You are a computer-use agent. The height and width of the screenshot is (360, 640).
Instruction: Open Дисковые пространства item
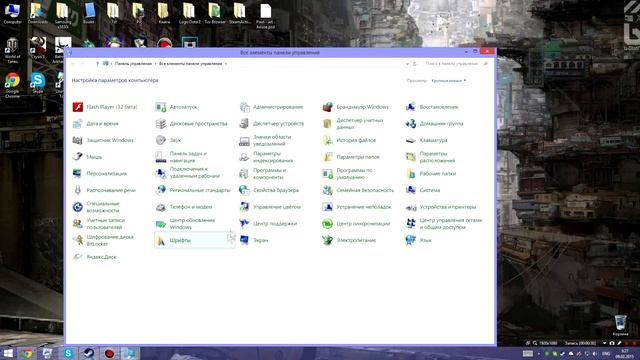coord(191,124)
